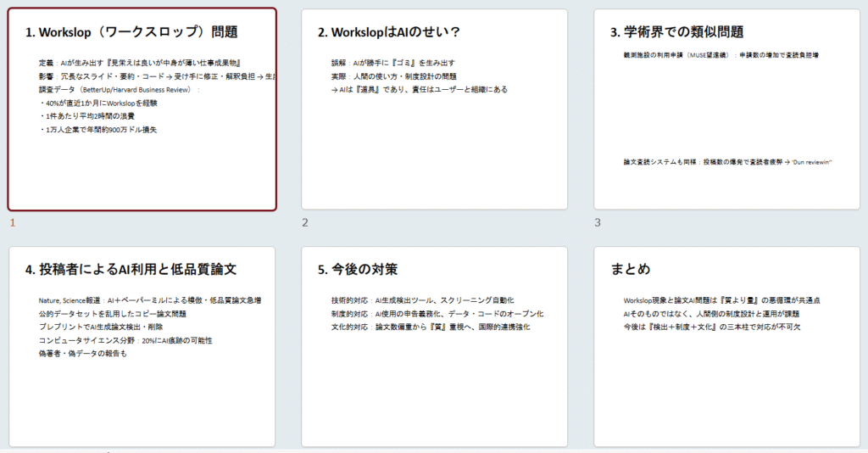Image resolution: width=868 pixels, height=453 pixels.
Task: Click the "今後は『検出＋制度＋文化』" line in summary
Action: pos(712,327)
